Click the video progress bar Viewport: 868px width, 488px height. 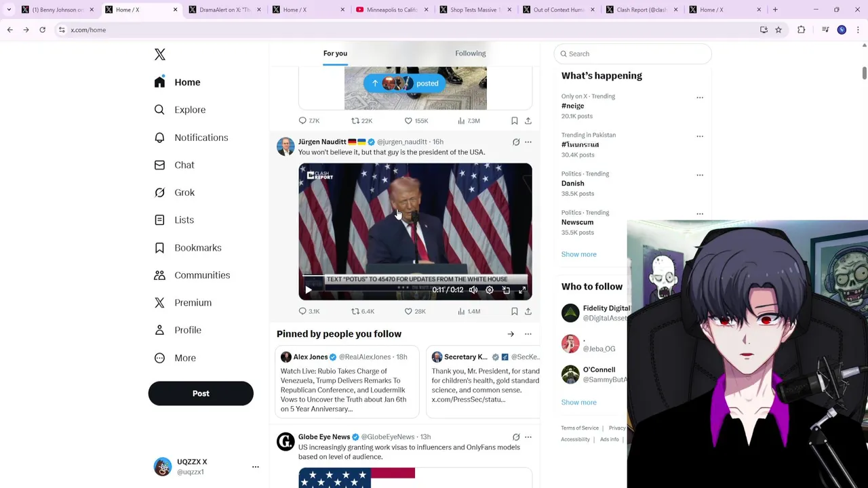click(x=415, y=277)
